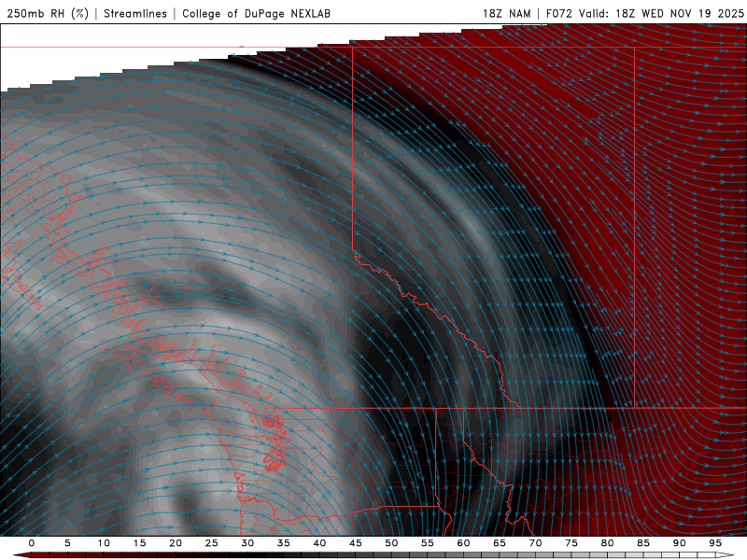
Task: Select the "Streamlines" label in header
Action: (135, 13)
